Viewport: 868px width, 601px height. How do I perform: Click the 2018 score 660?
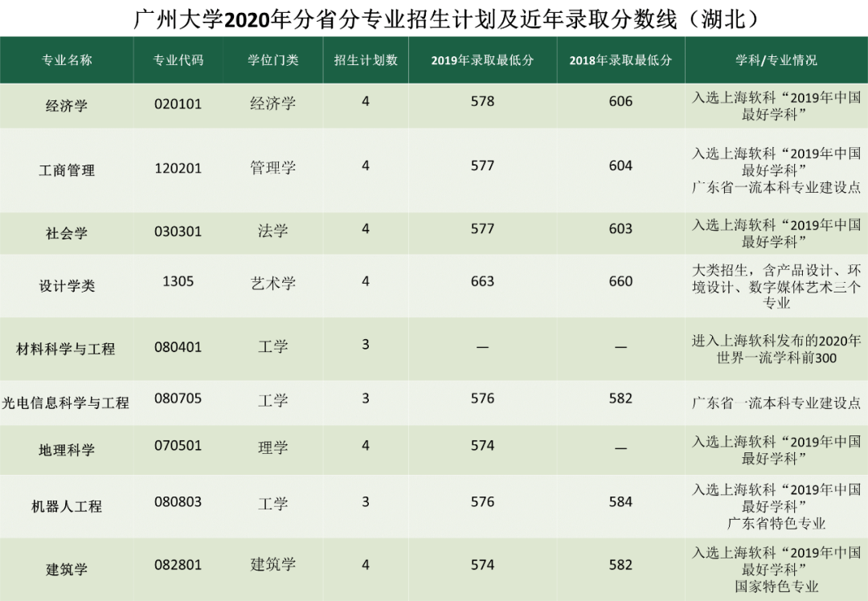(620, 281)
